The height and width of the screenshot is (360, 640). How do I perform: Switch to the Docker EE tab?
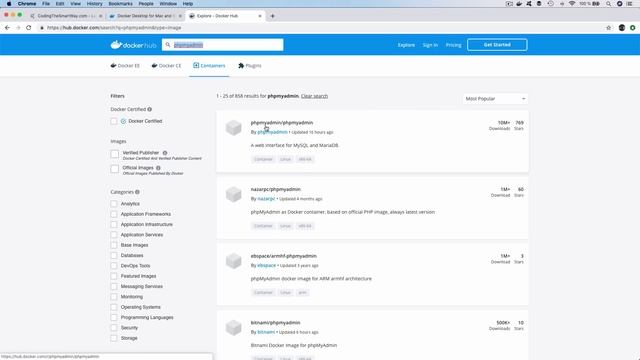click(x=125, y=66)
